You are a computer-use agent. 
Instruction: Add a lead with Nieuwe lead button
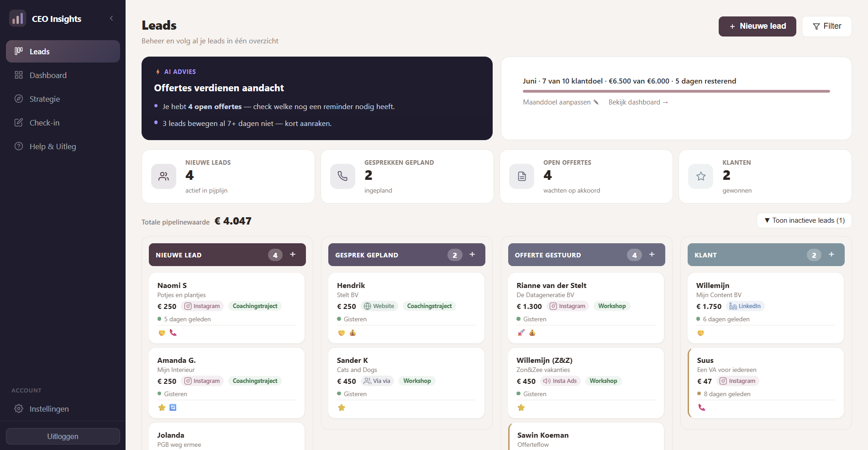[x=757, y=26]
